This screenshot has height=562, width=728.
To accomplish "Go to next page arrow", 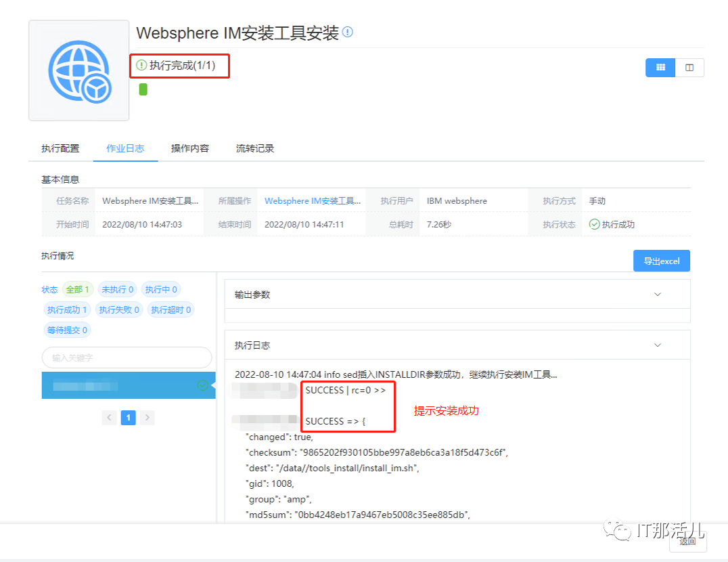I will (147, 418).
